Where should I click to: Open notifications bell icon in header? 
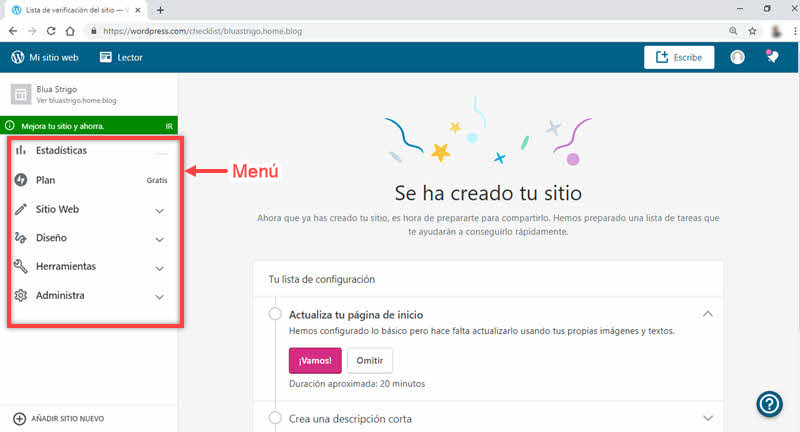click(x=771, y=57)
